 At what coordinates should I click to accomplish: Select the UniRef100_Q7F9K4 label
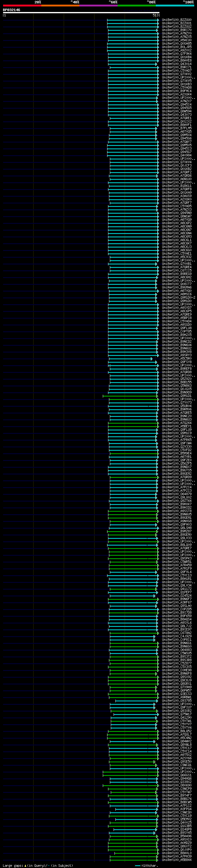[x=177, y=54]
